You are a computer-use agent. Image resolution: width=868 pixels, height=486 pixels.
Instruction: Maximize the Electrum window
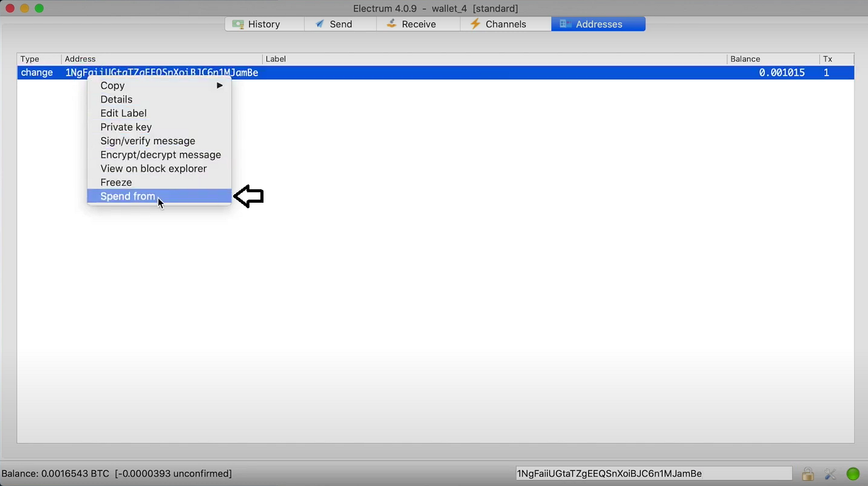click(x=39, y=8)
